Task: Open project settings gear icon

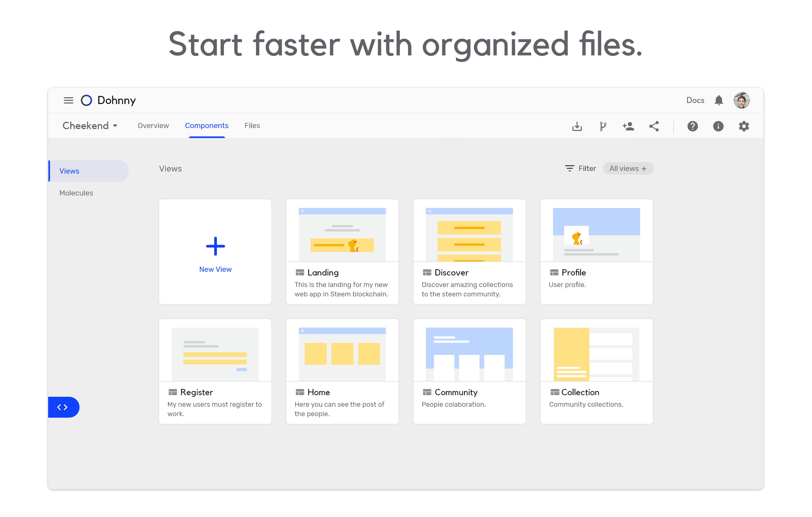Action: (x=743, y=126)
